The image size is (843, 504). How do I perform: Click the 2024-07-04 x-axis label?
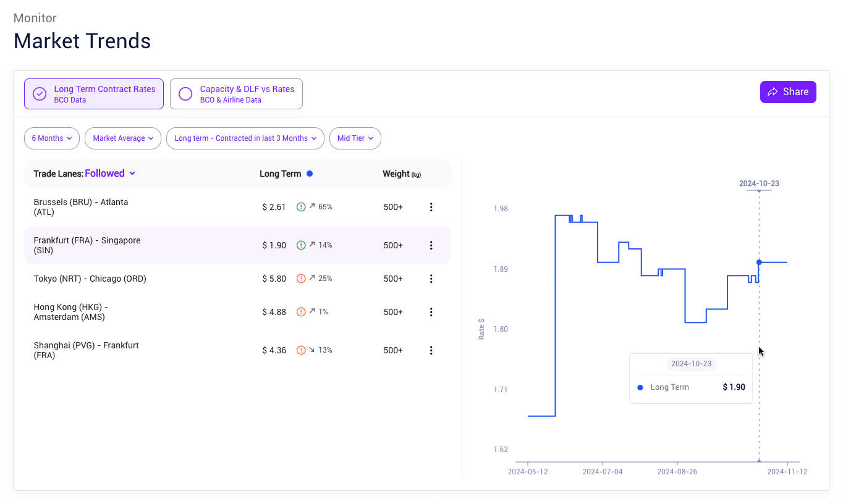click(x=603, y=472)
